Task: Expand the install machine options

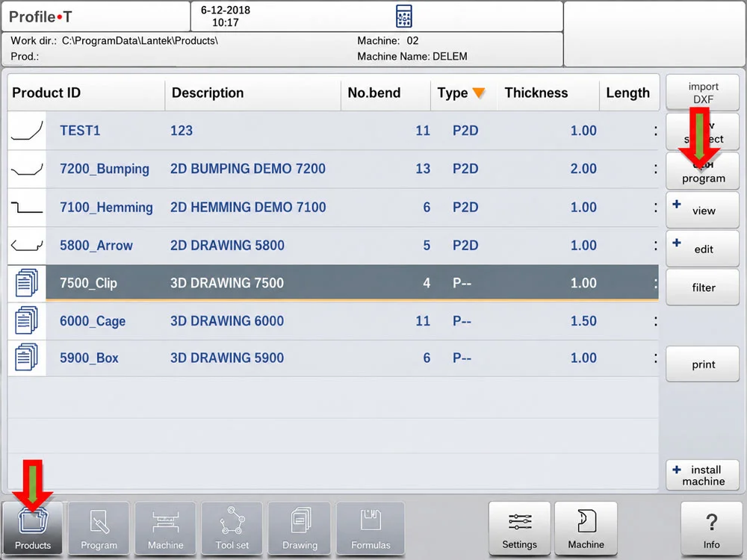Action: coord(677,470)
